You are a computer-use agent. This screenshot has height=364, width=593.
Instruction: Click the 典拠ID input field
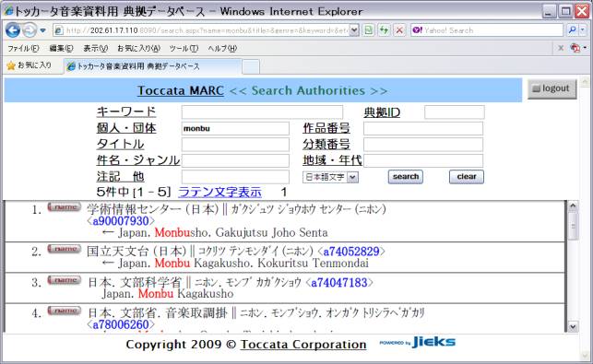455,112
